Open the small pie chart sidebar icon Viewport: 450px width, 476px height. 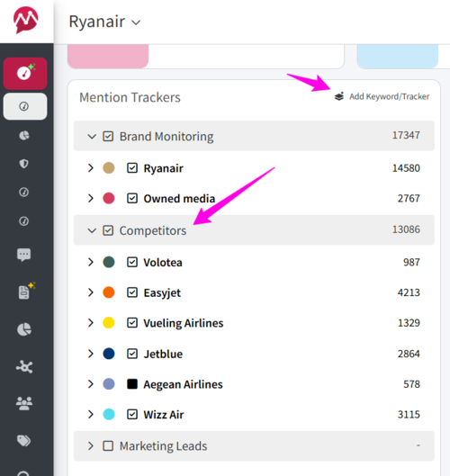[24, 135]
